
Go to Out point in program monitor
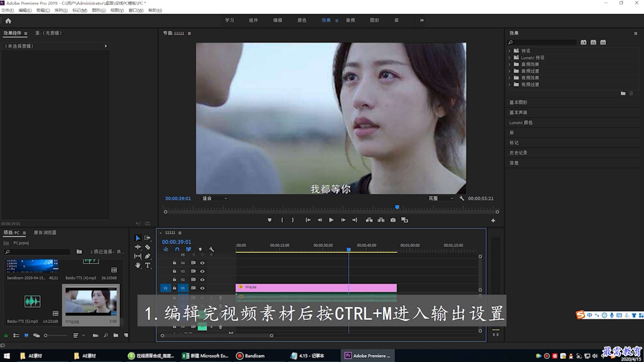click(355, 220)
